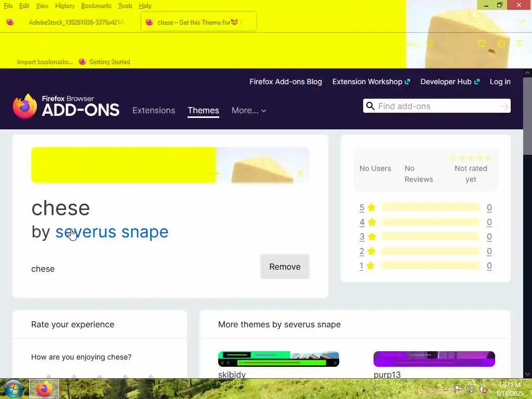Open the Bookmarks menu
This screenshot has width=532, height=399.
(96, 5)
